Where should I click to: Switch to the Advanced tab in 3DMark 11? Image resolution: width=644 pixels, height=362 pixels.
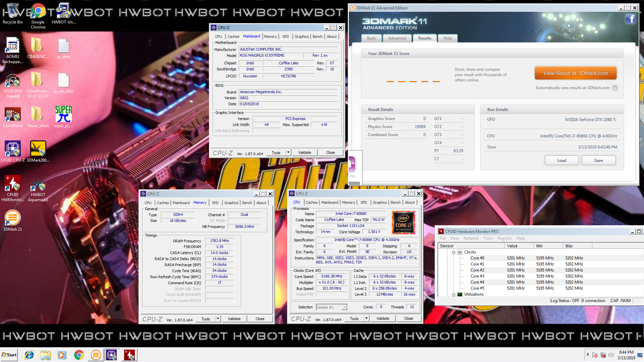pos(397,38)
